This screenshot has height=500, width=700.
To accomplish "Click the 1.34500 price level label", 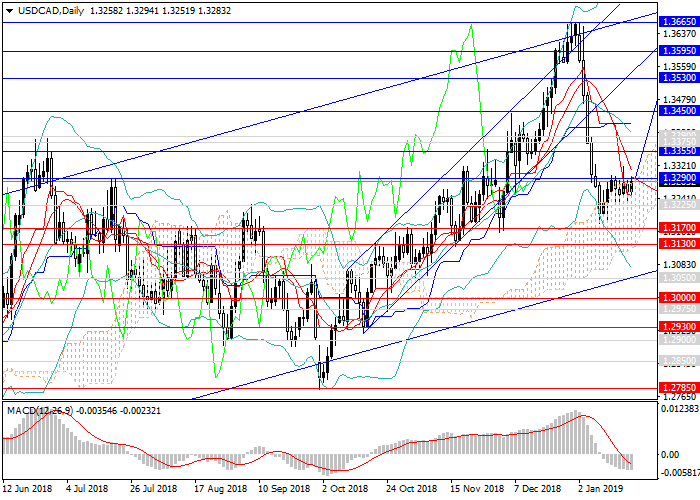I will [x=677, y=111].
